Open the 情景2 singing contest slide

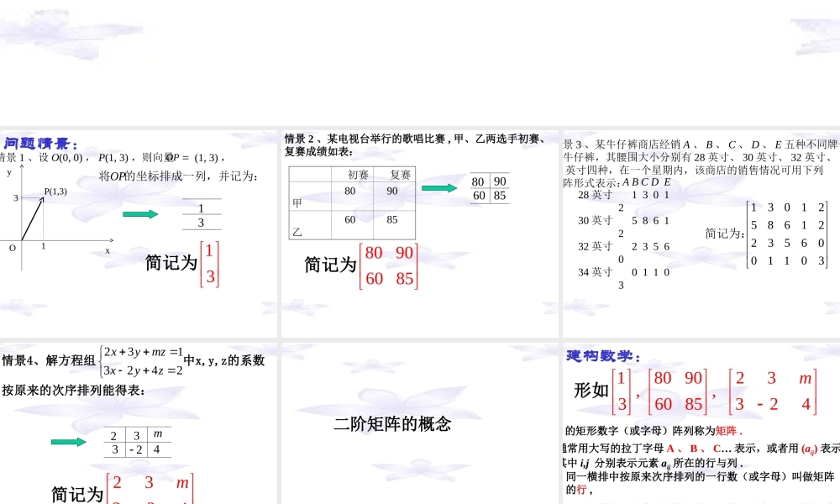pos(419,234)
